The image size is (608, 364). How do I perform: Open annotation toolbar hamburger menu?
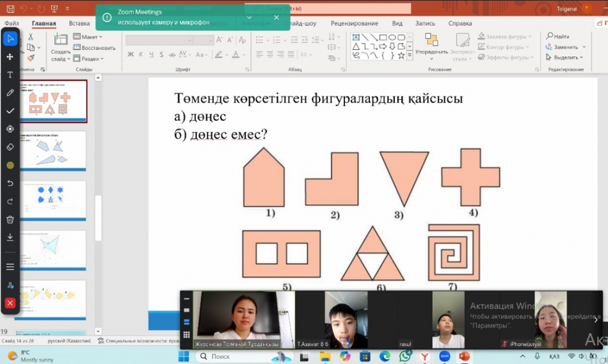pos(10,267)
